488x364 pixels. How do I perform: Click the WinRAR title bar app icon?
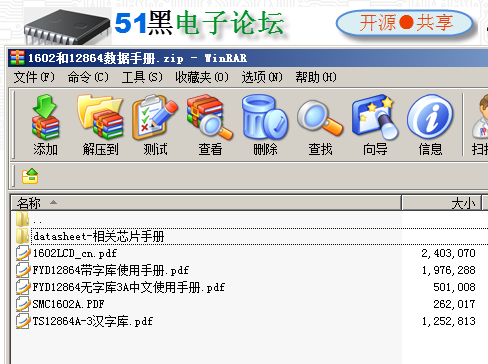tap(17, 58)
